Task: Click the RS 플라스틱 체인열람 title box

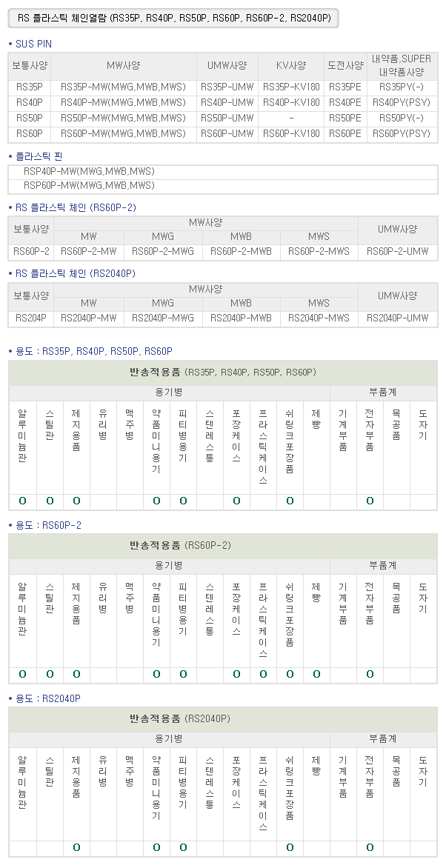Action: (x=173, y=19)
